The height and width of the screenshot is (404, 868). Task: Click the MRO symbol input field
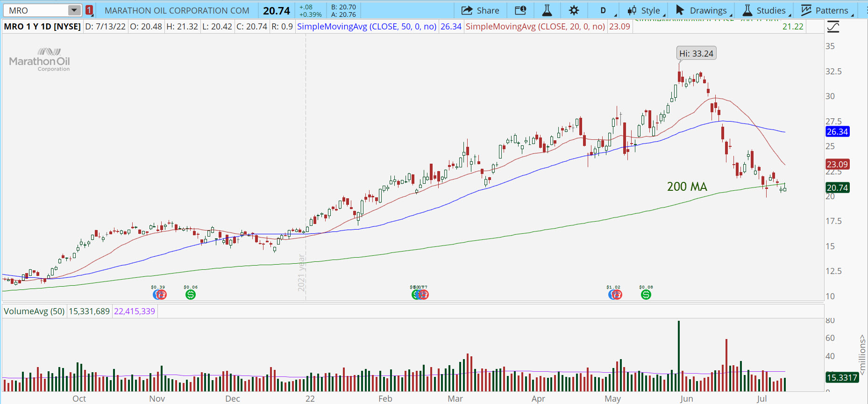coord(36,10)
